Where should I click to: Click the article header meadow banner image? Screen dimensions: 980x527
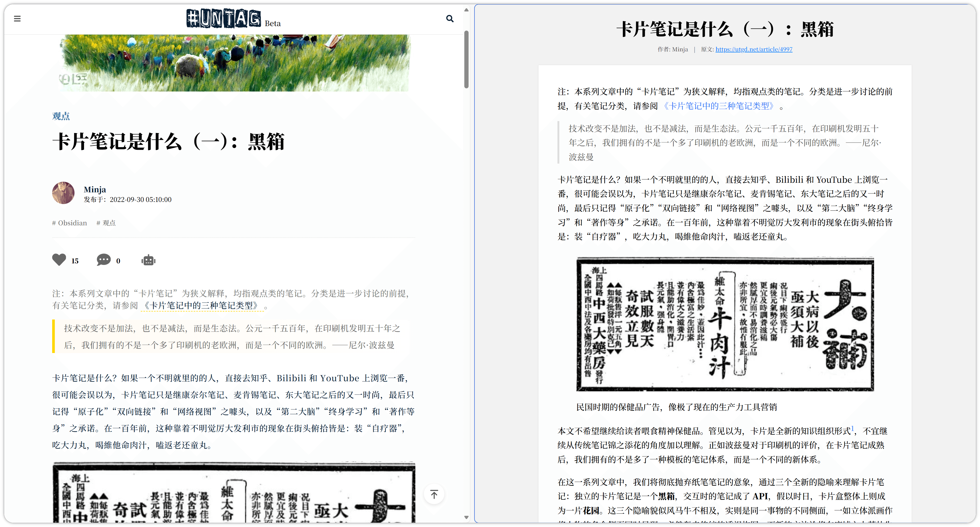point(234,63)
